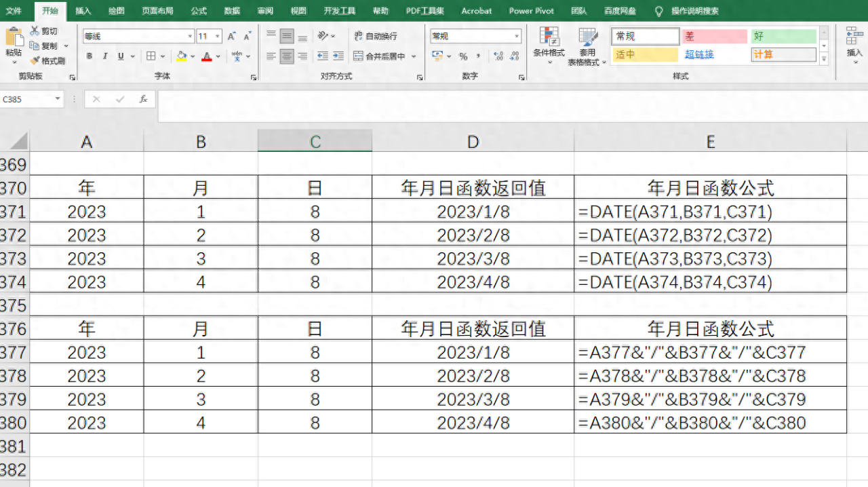Click the Decrease Indent icon

[x=323, y=56]
